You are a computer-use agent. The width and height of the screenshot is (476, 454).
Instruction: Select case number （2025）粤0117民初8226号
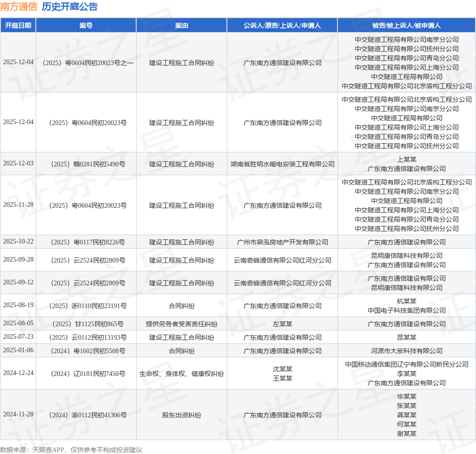point(86,242)
